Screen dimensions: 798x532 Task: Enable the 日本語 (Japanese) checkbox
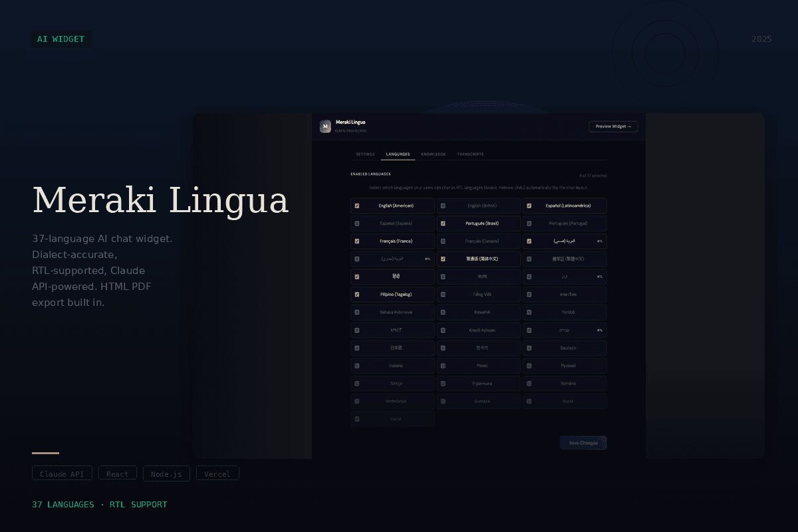pyautogui.click(x=357, y=348)
